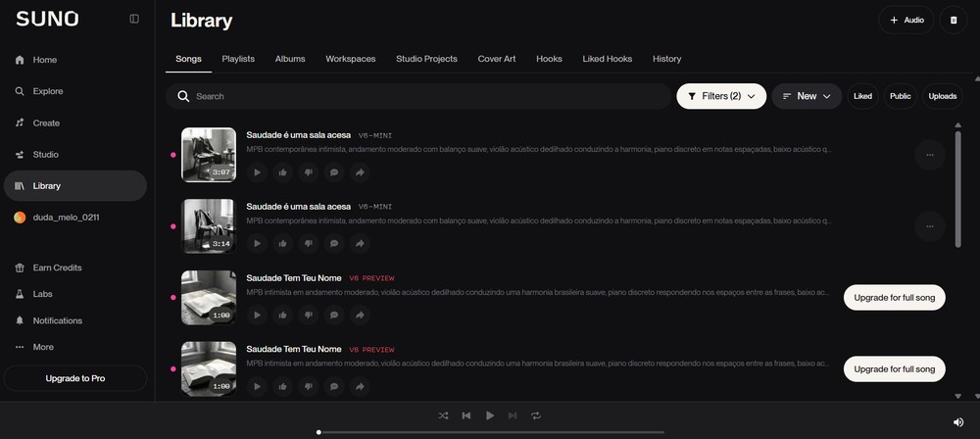The height and width of the screenshot is (439, 980).
Task: Switch to the History tab
Action: (x=666, y=59)
